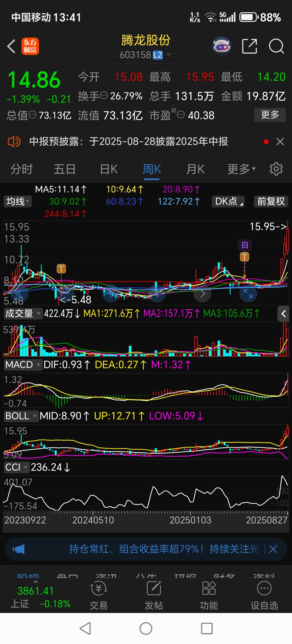Image resolution: width=292 pixels, height=644 pixels.
Task: Tap the current price 14.86
Action: (x=34, y=80)
